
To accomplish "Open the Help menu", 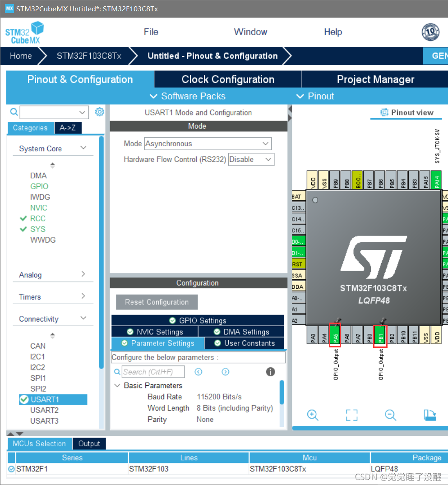I will (x=333, y=32).
